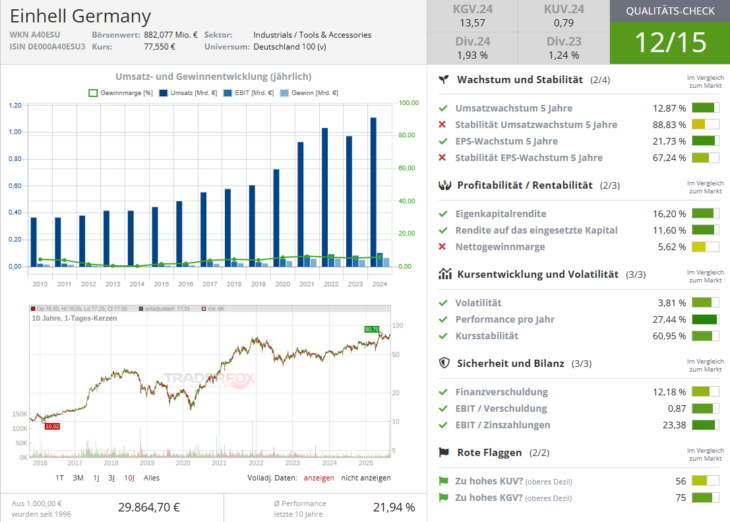The image size is (730, 522).
Task: Click the Stabilität Umsatzwachstum comparison bar
Action: (x=705, y=124)
